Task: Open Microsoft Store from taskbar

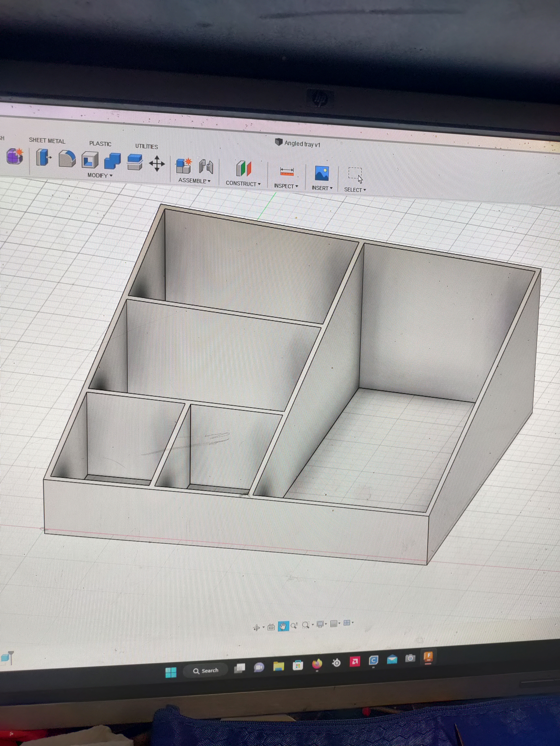Action: pos(298,665)
